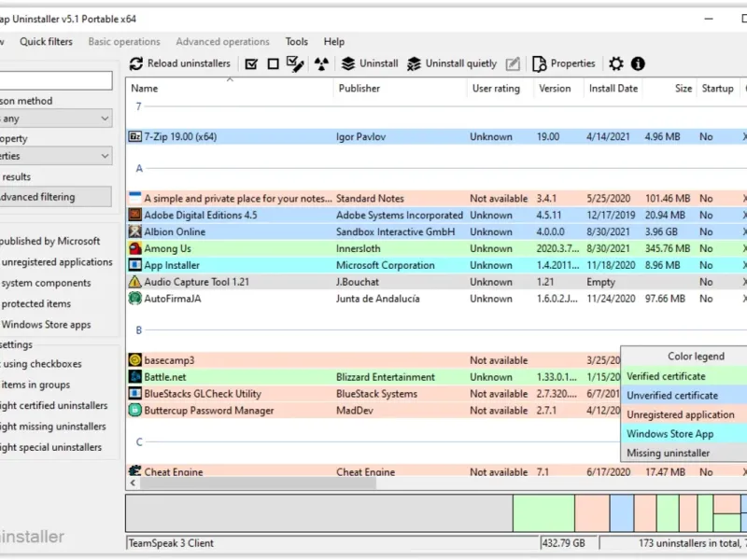Sort the list by the Name column header
The width and height of the screenshot is (747, 560).
tap(145, 89)
